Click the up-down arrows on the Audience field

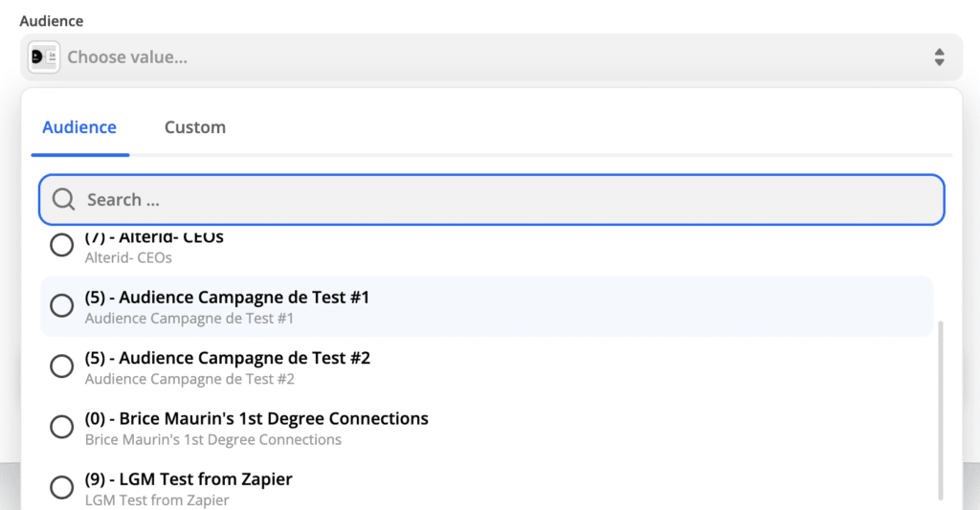pos(939,57)
